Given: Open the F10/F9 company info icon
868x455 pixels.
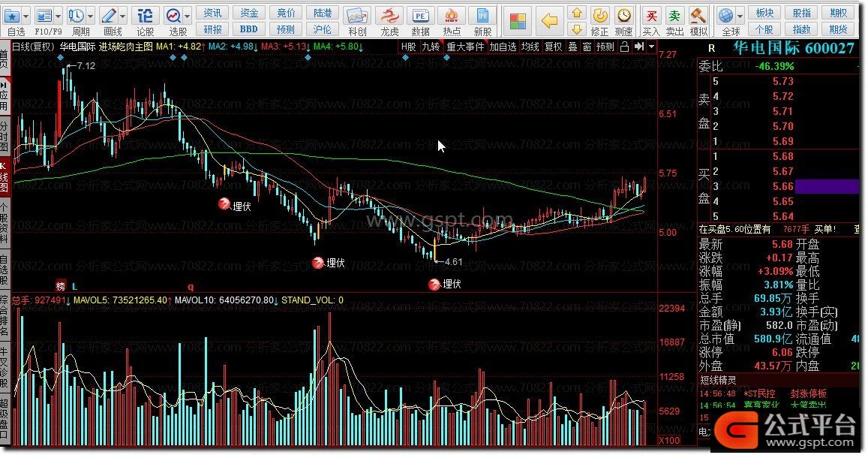Looking at the screenshot, I should (44, 16).
